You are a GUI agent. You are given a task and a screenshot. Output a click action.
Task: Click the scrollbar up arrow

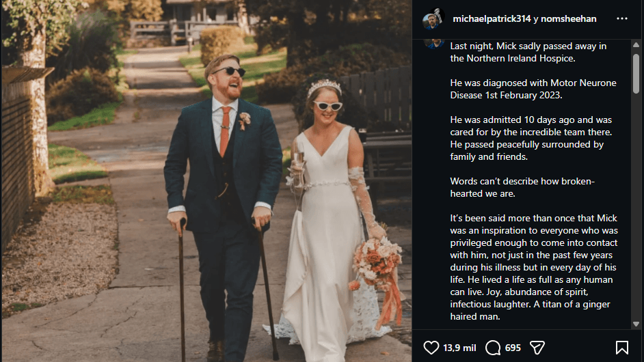(636, 44)
